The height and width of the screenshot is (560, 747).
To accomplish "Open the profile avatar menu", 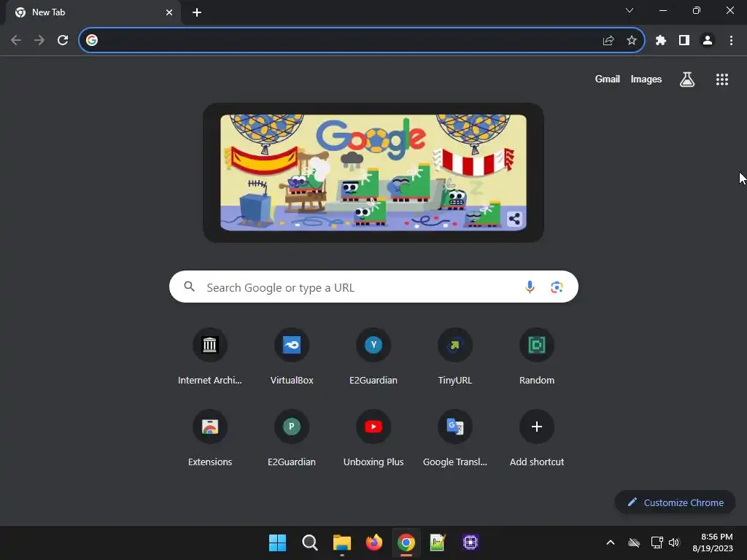I will coord(708,41).
